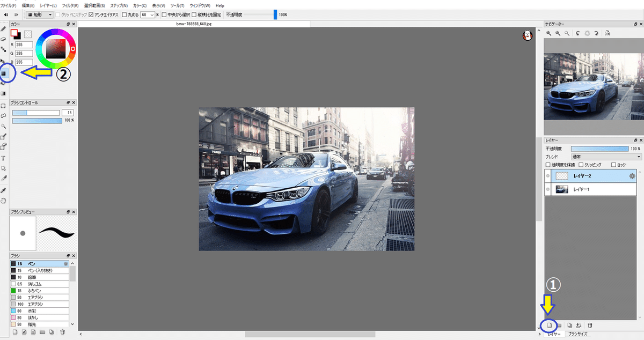
Task: Click the R value input field
Action: click(x=25, y=45)
